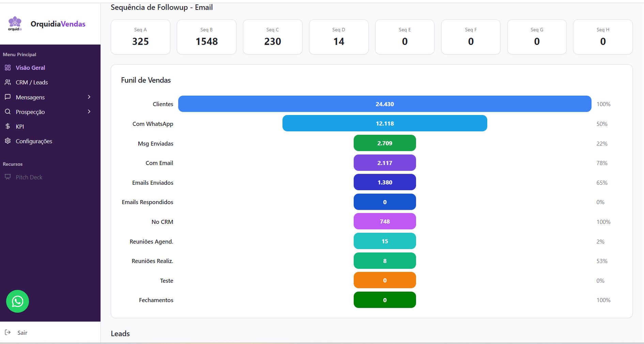Click the Recursos sidebar heading
Viewport: 644px width, 344px height.
13,164
